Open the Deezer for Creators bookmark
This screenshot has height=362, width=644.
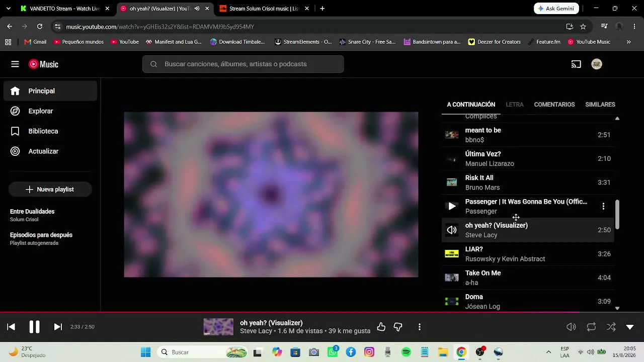494,42
